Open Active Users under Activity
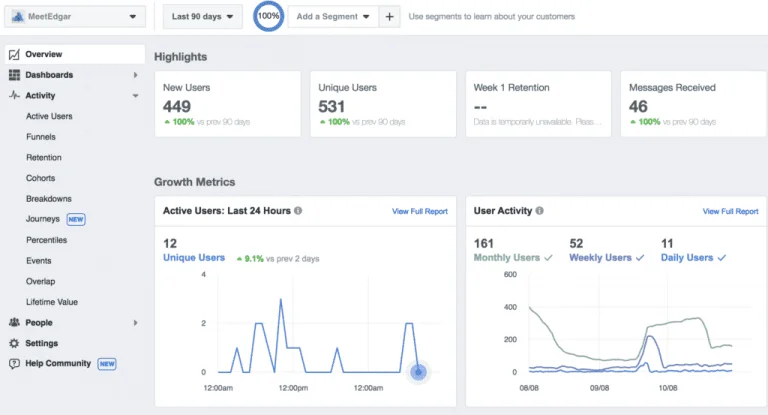 click(x=49, y=116)
